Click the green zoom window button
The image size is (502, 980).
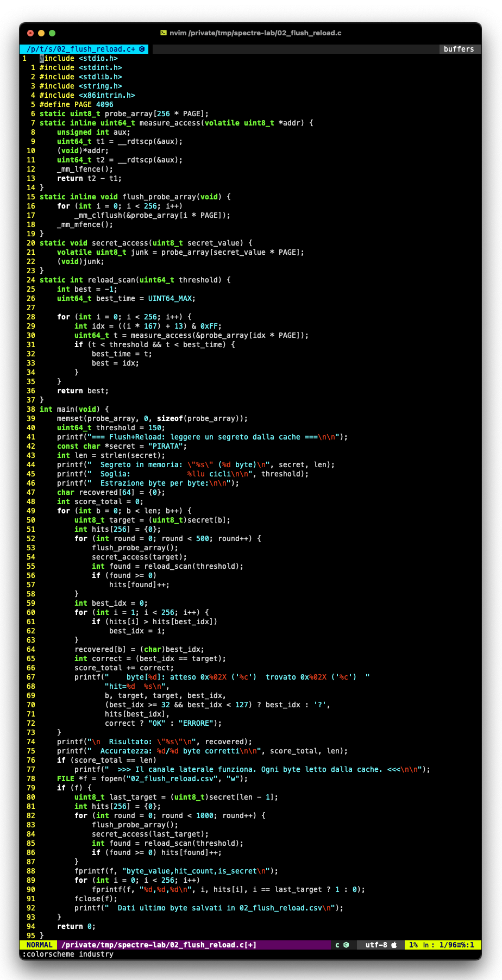(x=52, y=33)
